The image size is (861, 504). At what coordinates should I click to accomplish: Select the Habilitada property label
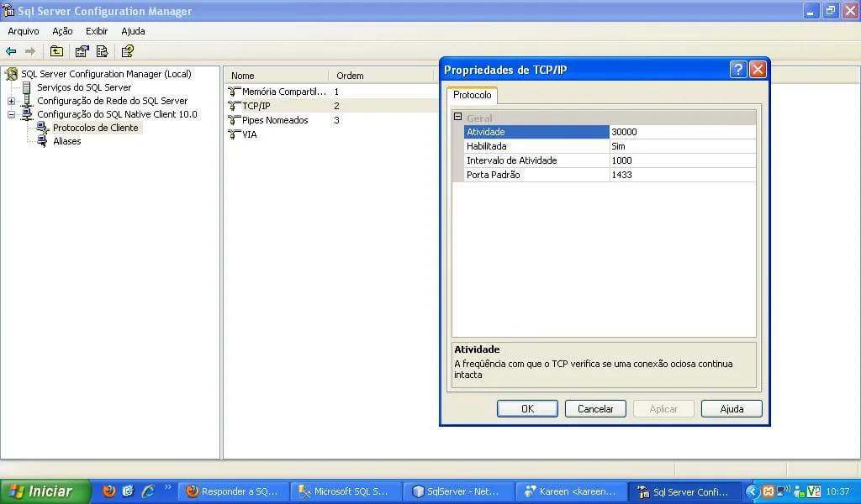[536, 146]
